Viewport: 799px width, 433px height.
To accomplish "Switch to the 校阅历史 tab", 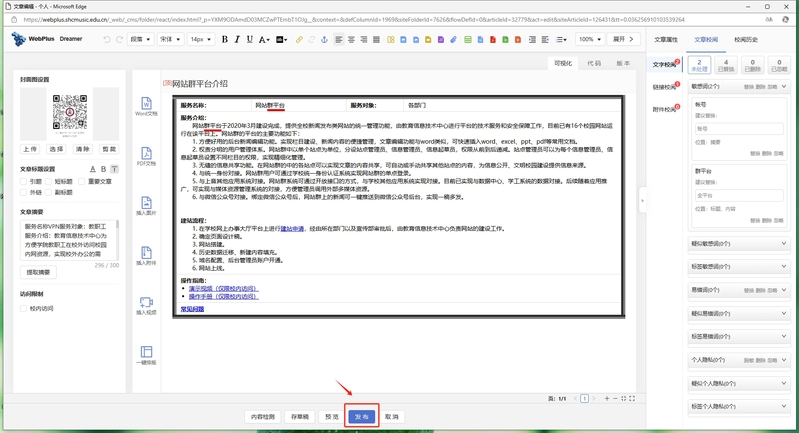I will click(745, 39).
